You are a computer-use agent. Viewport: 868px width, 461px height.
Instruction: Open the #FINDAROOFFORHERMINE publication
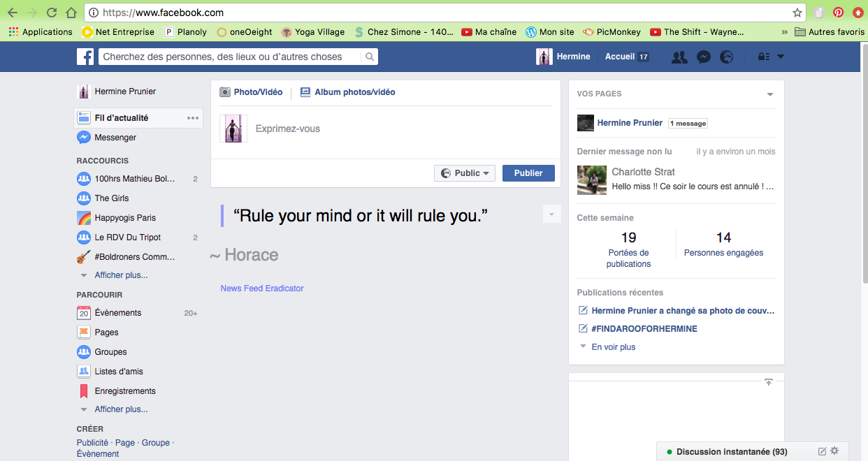(x=644, y=329)
